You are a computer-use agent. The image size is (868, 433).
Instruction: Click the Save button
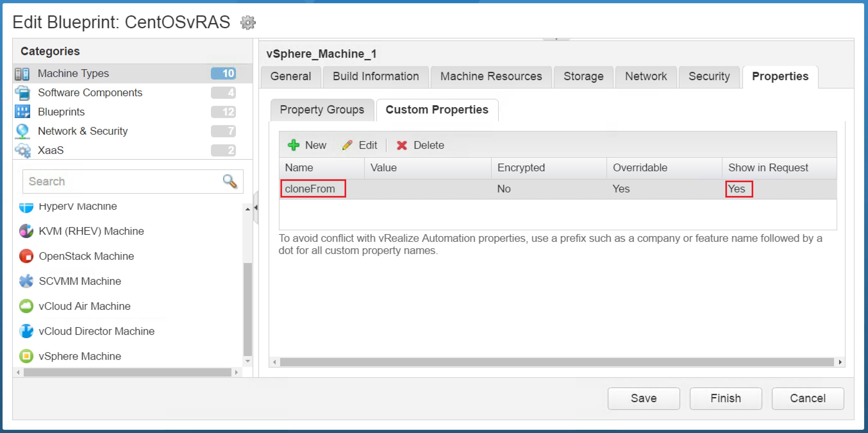(644, 398)
